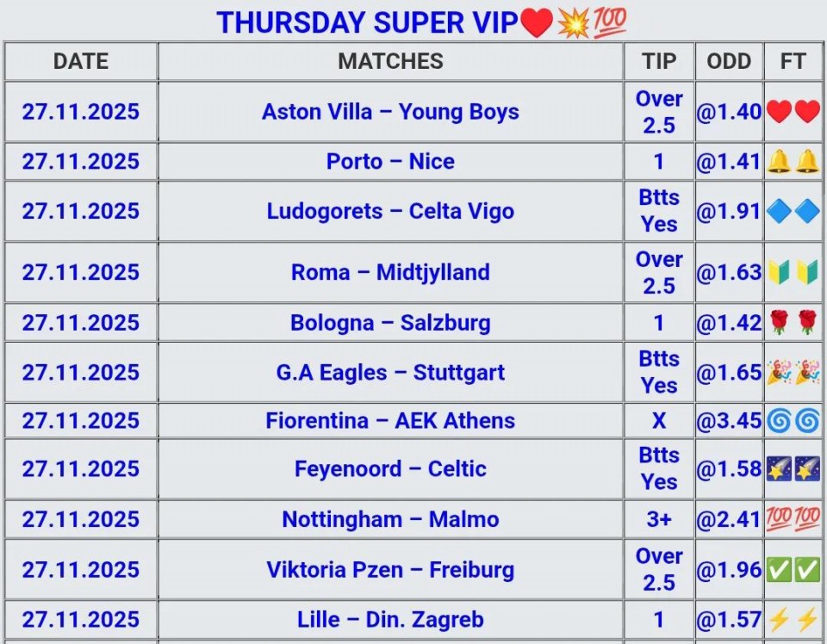Open the Roma – Midtjylland match

coord(390,273)
